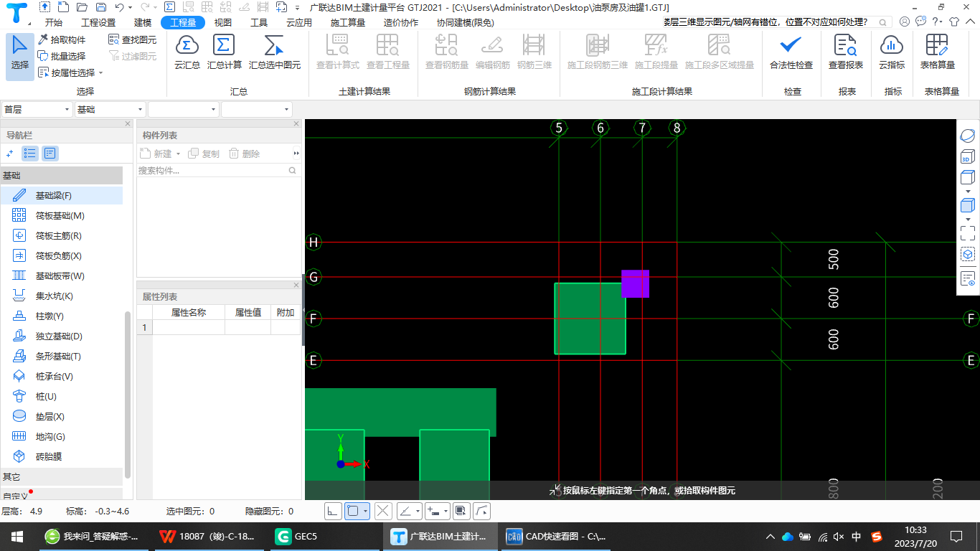Screen dimensions: 980x551
Task: Switch to the 造价协作 ribbon tab
Action: coord(401,22)
